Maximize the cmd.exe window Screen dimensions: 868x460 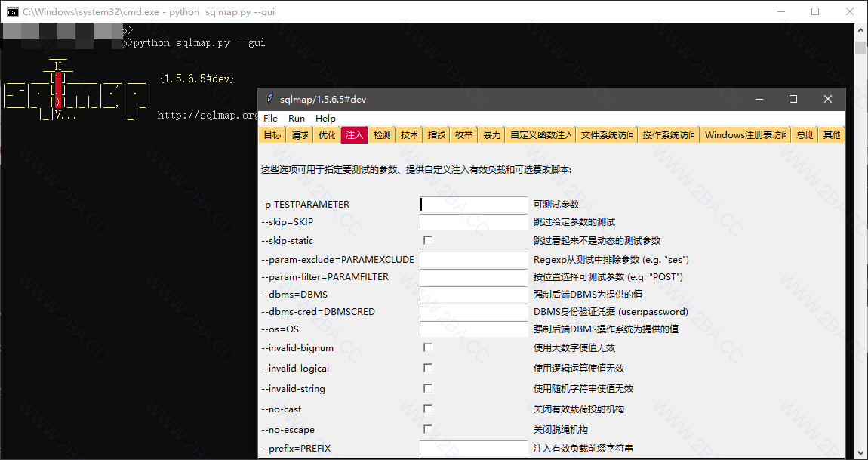tap(815, 11)
